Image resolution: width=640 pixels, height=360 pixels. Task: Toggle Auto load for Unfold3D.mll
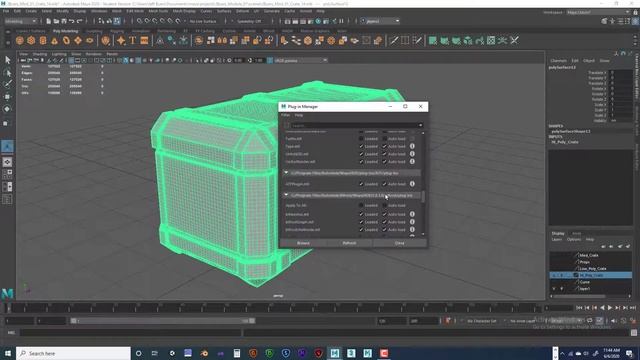pos(384,154)
